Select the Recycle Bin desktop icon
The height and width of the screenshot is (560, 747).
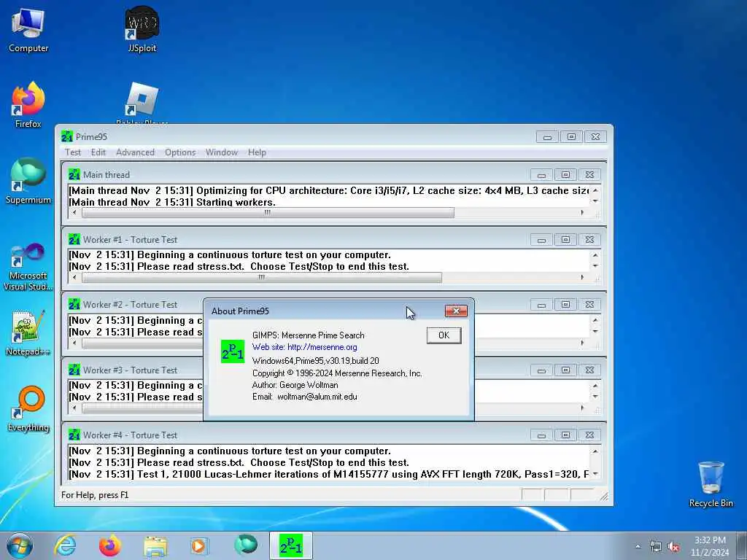[x=711, y=484]
